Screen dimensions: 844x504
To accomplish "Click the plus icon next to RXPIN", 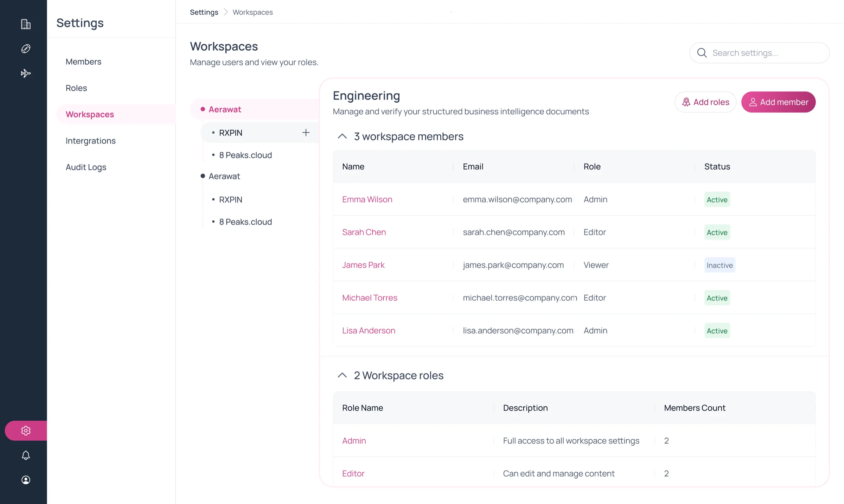I will pos(306,133).
